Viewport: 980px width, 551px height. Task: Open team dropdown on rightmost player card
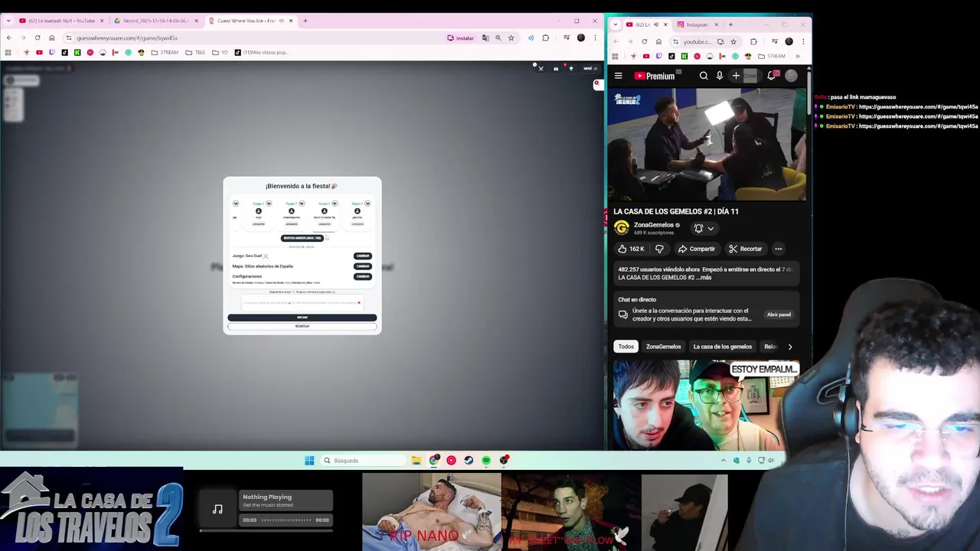[x=367, y=204]
